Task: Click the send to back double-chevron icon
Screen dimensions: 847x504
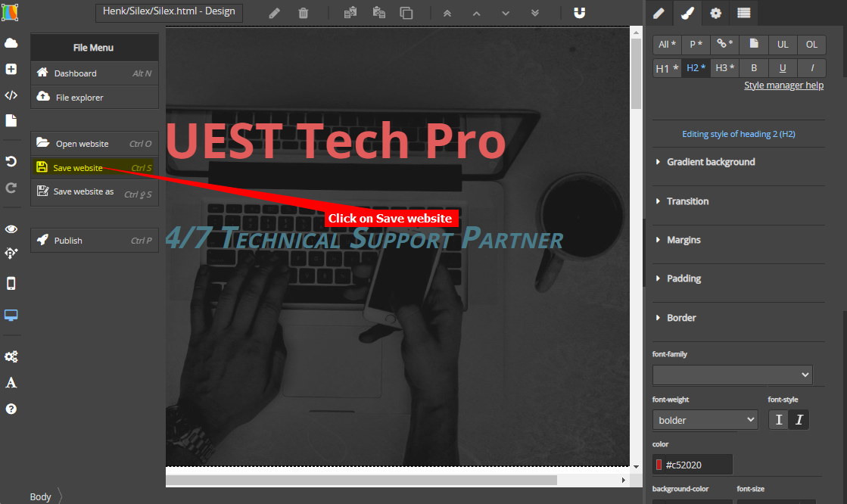Action: 535,14
